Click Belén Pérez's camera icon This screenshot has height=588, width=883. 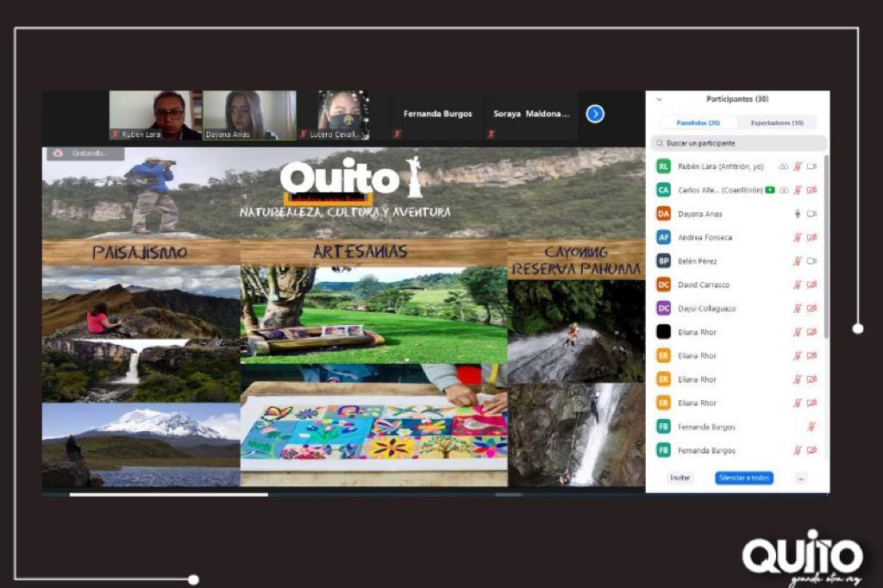(x=811, y=261)
